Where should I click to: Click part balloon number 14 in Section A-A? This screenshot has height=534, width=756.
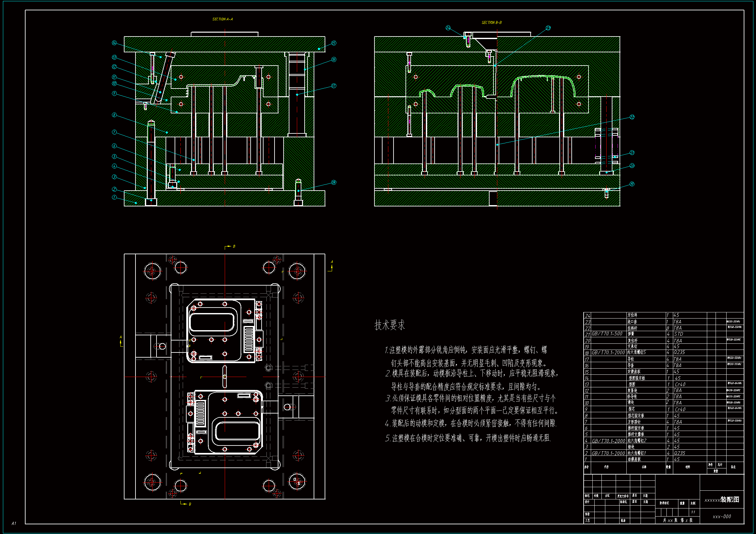[x=114, y=43]
